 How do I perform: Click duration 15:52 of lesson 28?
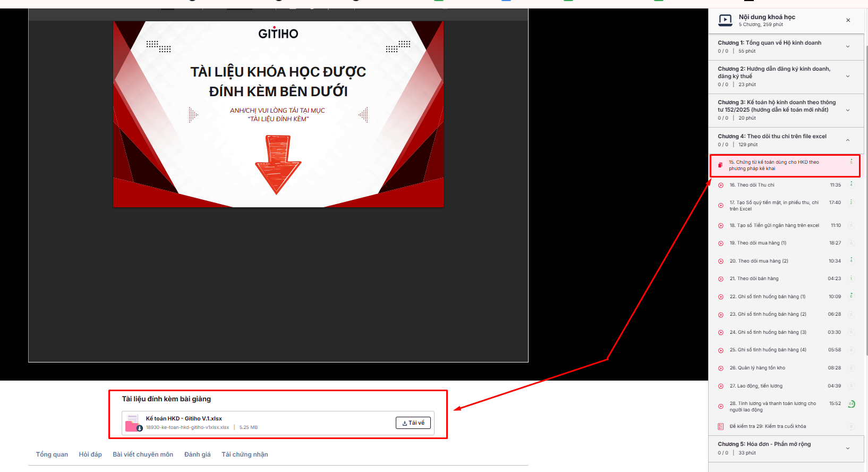(x=835, y=403)
